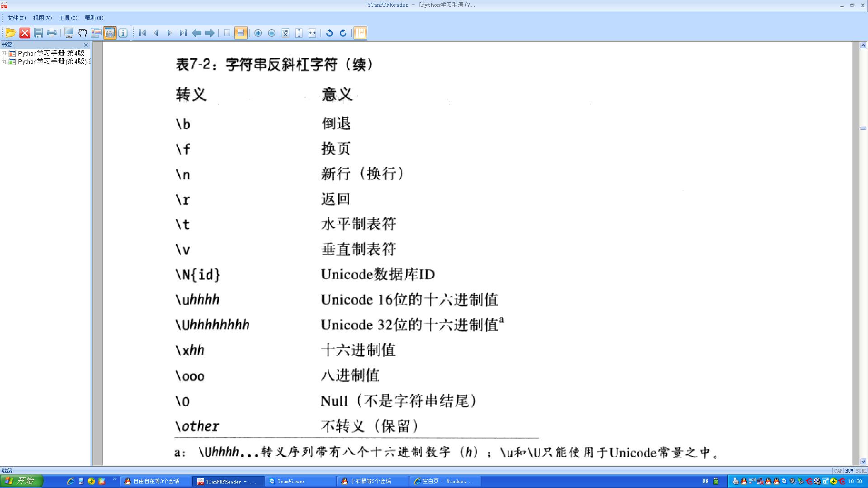Print the current document
The height and width of the screenshot is (488, 868).
(52, 33)
